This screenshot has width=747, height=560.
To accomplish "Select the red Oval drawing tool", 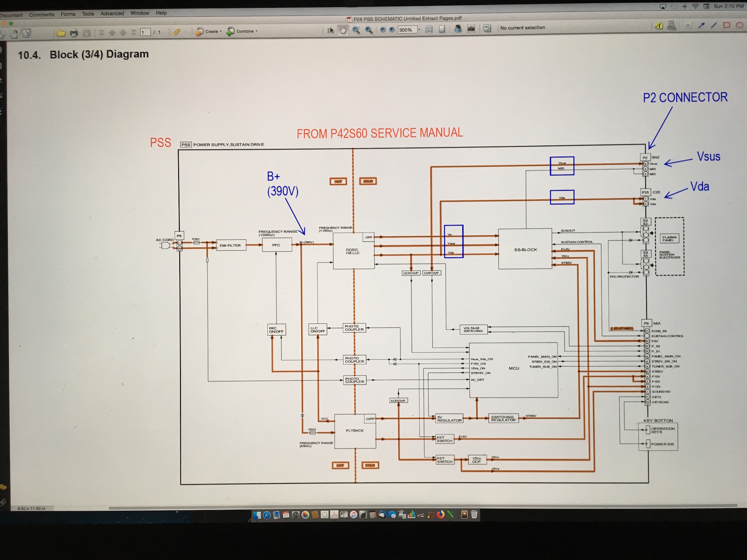I will (x=739, y=25).
